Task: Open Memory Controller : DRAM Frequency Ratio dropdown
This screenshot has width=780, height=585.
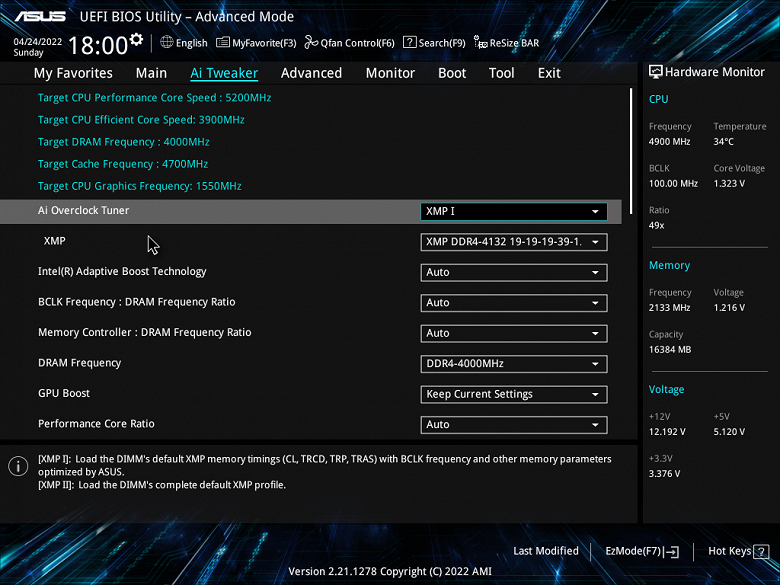Action: (x=514, y=333)
